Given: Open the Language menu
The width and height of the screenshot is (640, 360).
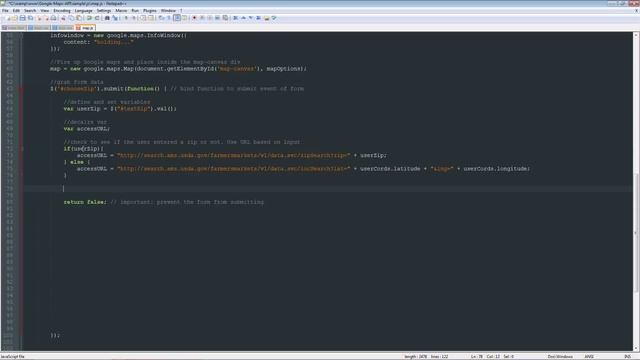Looking at the screenshot, I should pyautogui.click(x=84, y=11).
